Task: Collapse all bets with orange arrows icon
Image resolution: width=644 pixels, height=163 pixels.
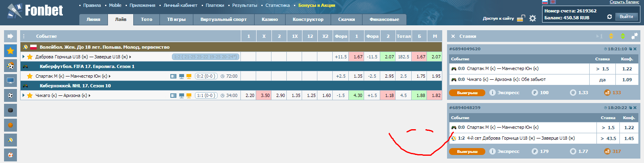Action: 611,36
